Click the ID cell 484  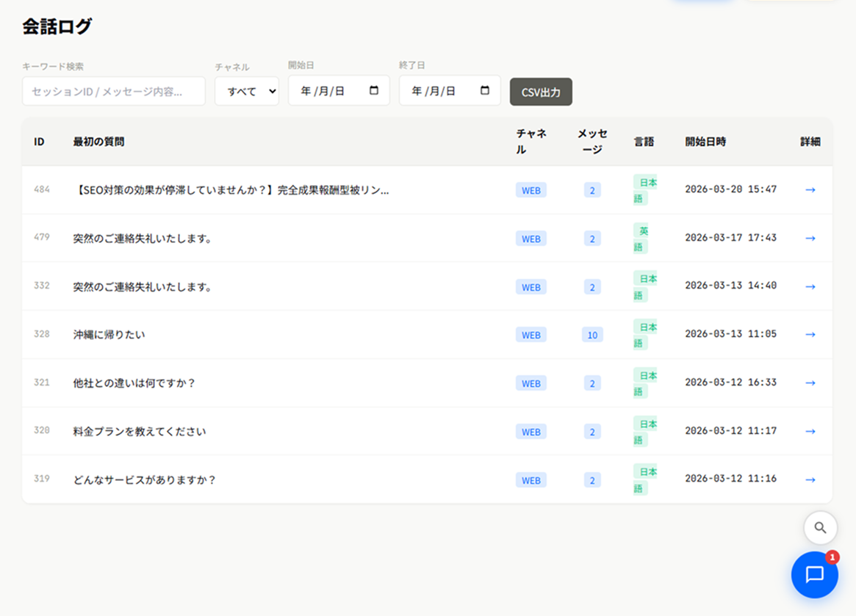(41, 189)
